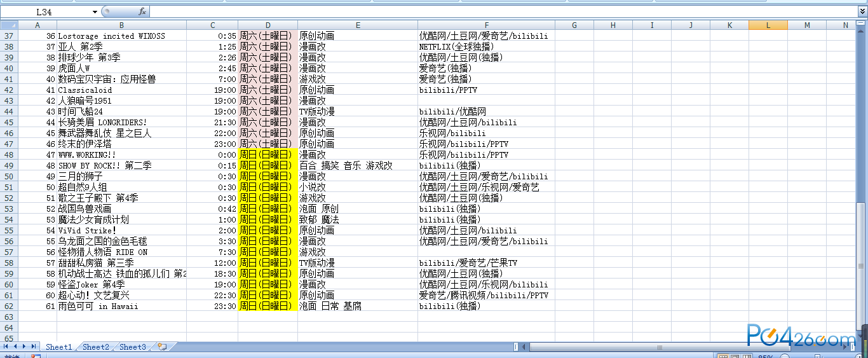
Task: Select row 37 header
Action: tap(9, 36)
